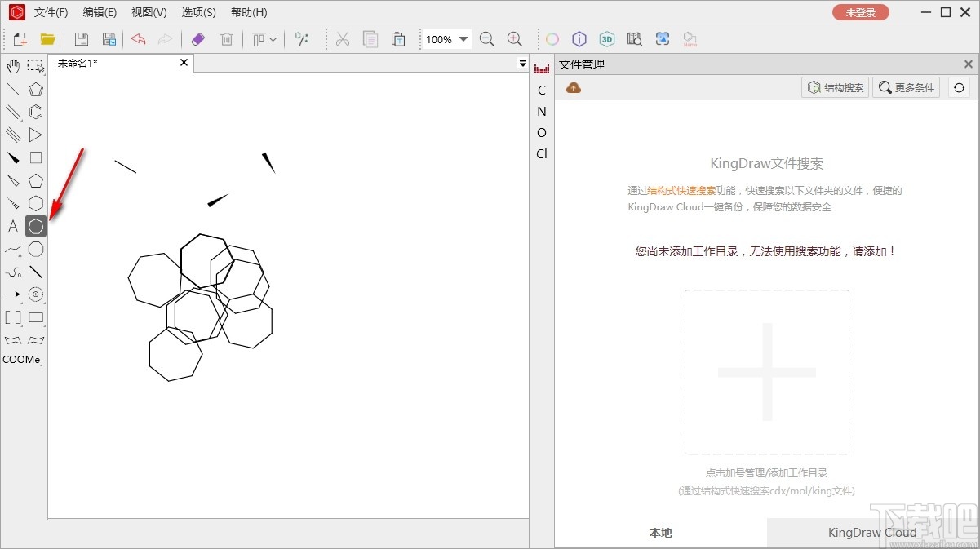This screenshot has width=980, height=549.
Task: Open the zoom level dropdown showing 100%
Action: [446, 38]
